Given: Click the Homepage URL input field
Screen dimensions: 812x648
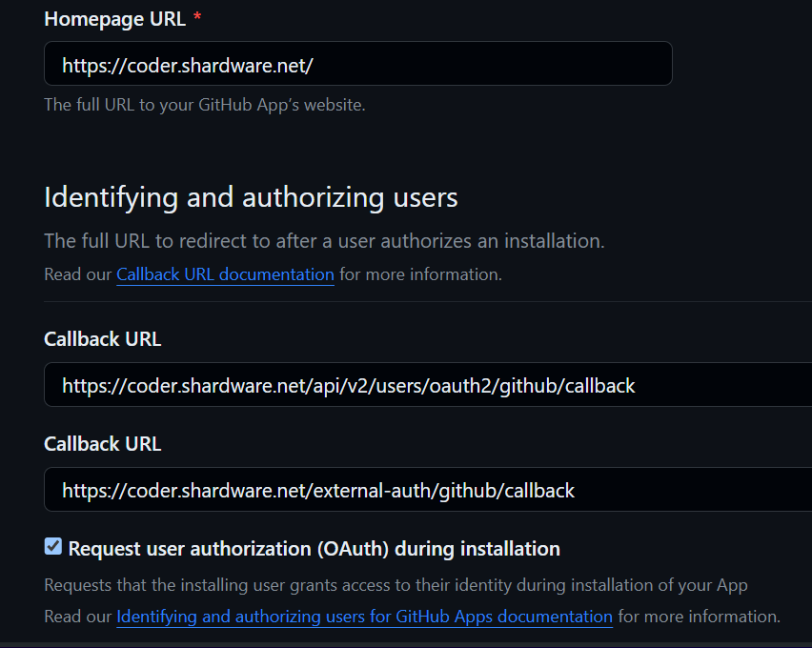Looking at the screenshot, I should tap(357, 64).
